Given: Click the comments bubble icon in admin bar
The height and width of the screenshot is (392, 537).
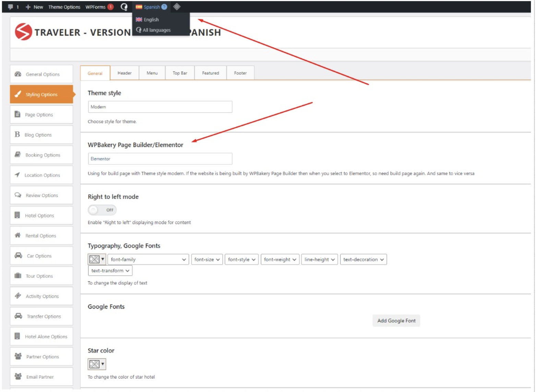Looking at the screenshot, I should pyautogui.click(x=10, y=7).
